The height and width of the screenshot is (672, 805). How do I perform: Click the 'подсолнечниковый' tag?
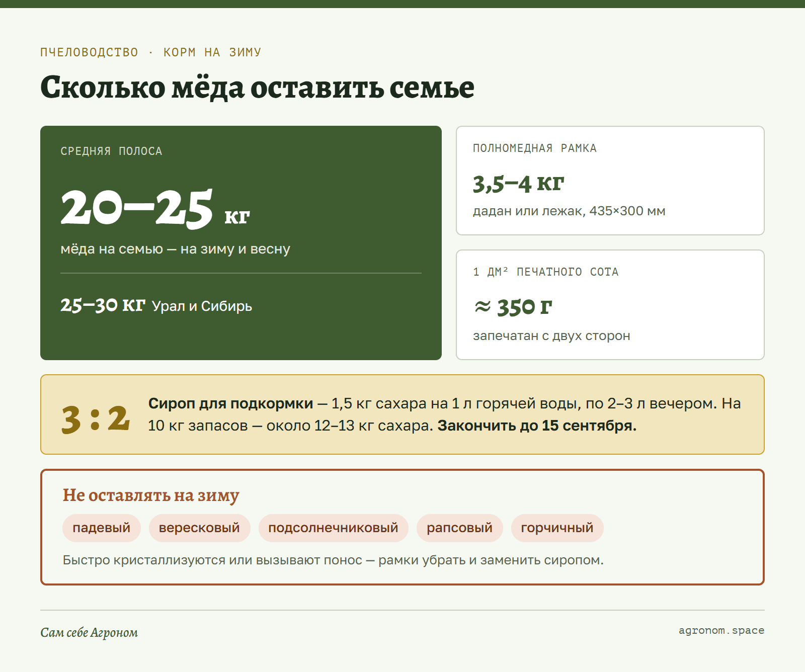[x=333, y=528]
